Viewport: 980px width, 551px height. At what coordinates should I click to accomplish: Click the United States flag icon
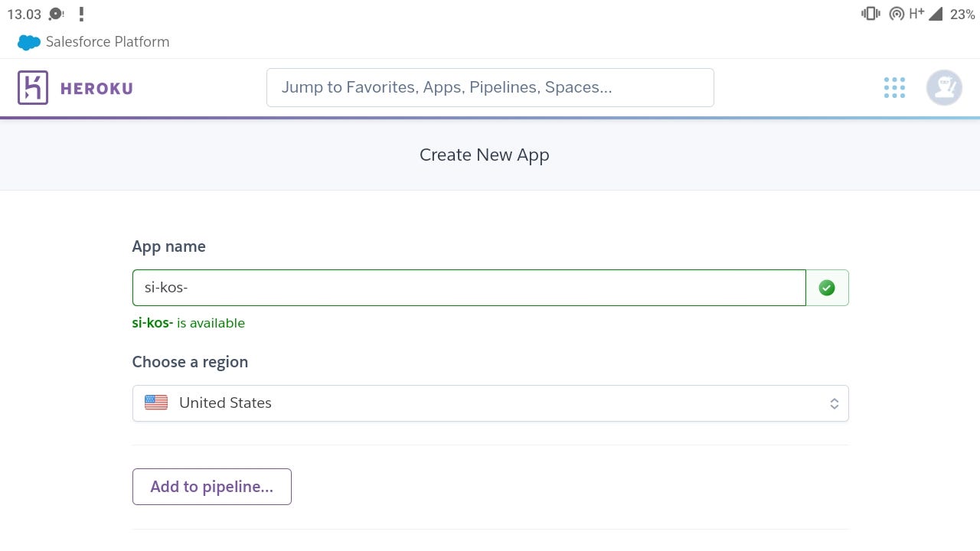(156, 403)
